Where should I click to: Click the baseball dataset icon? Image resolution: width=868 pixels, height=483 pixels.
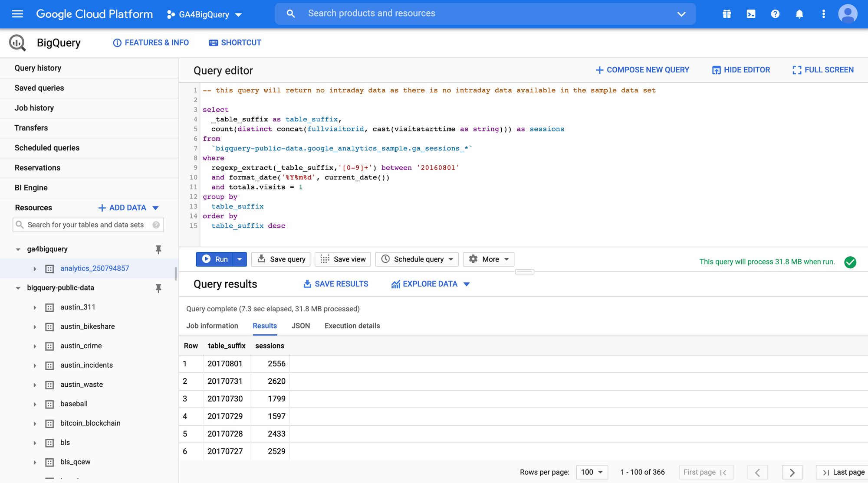(x=50, y=404)
